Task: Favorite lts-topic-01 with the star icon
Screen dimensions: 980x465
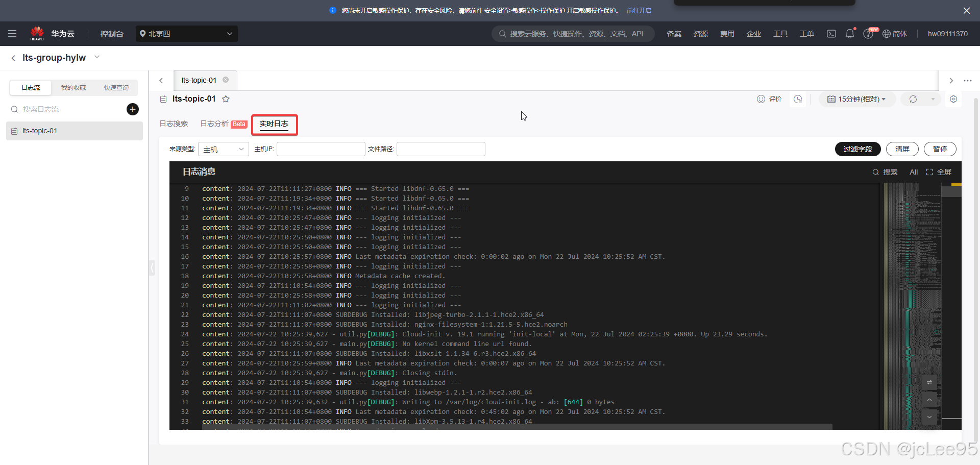Action: (x=226, y=99)
